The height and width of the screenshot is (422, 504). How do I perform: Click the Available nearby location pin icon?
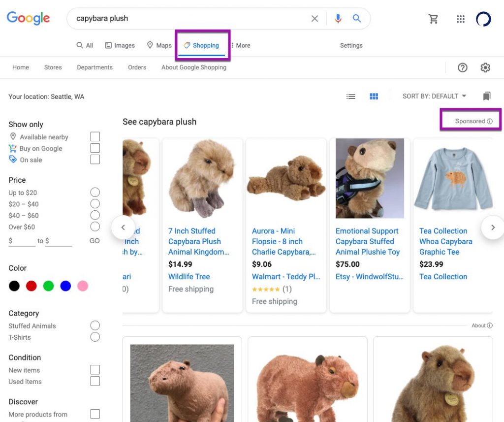tap(13, 136)
